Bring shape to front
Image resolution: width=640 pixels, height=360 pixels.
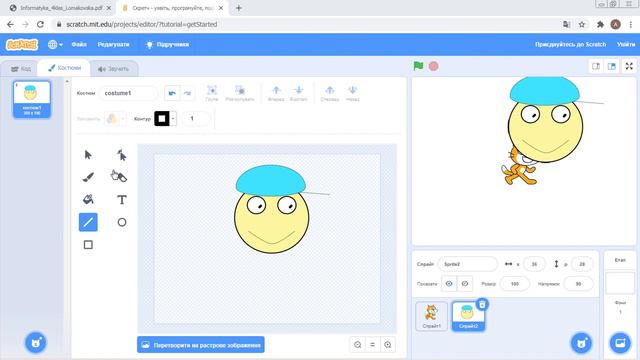click(x=329, y=93)
